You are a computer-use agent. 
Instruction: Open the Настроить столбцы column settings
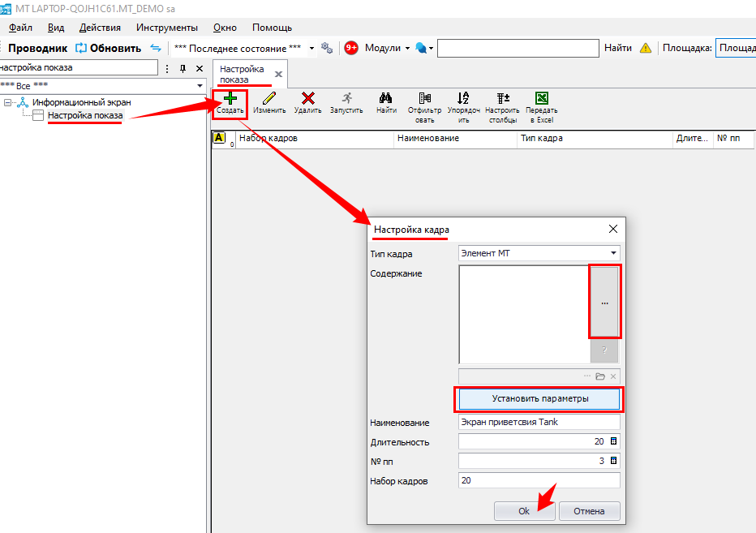(x=502, y=99)
